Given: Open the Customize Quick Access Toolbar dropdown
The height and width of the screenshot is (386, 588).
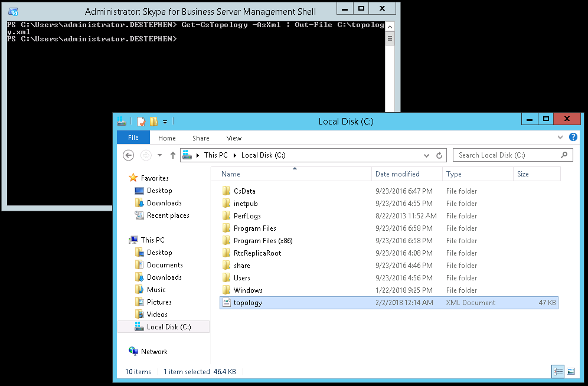Looking at the screenshot, I should pyautogui.click(x=165, y=122).
